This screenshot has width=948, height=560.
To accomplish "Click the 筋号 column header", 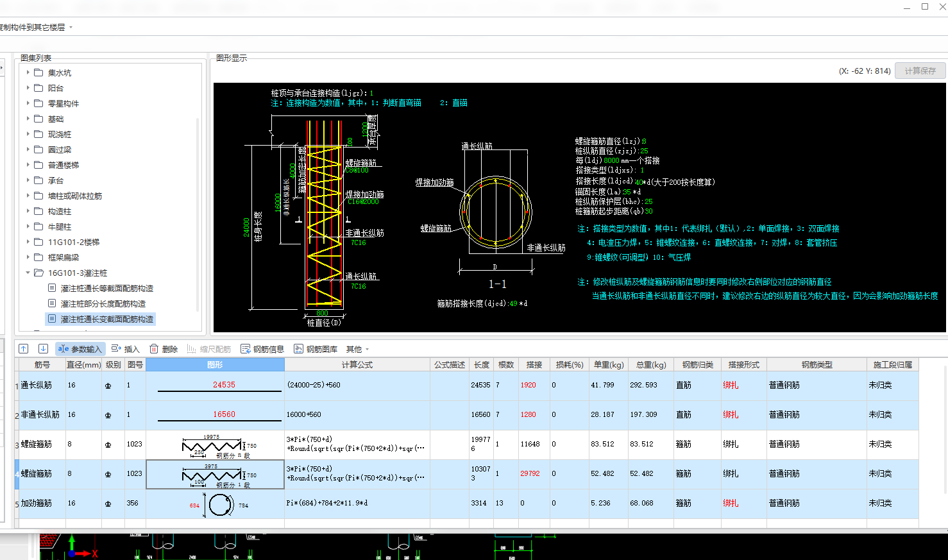I will 42,364.
